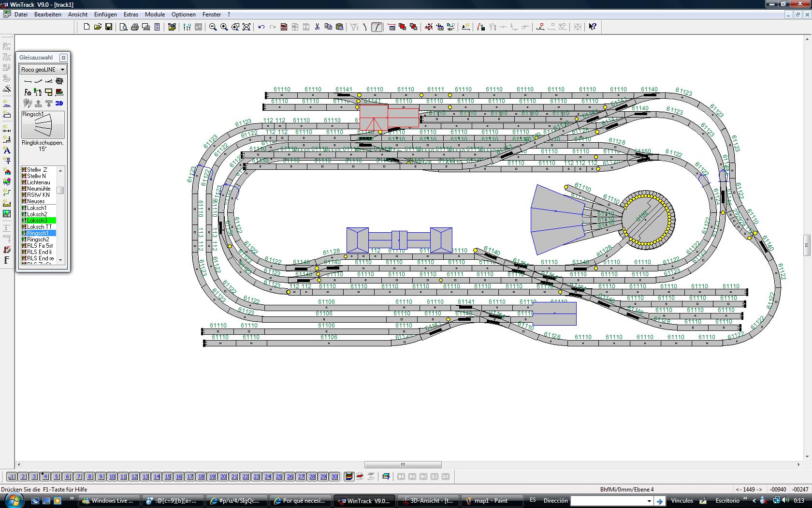Click the help question-arrow toolbar icon
This screenshot has height=508, width=812.
pos(593,27)
